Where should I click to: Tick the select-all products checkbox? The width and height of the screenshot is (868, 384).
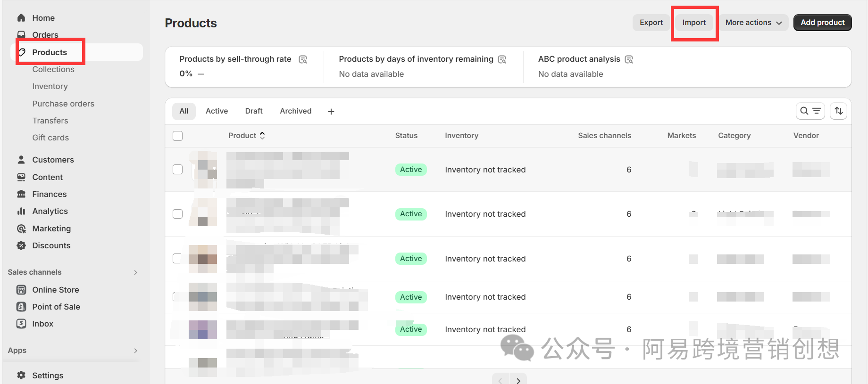click(178, 136)
